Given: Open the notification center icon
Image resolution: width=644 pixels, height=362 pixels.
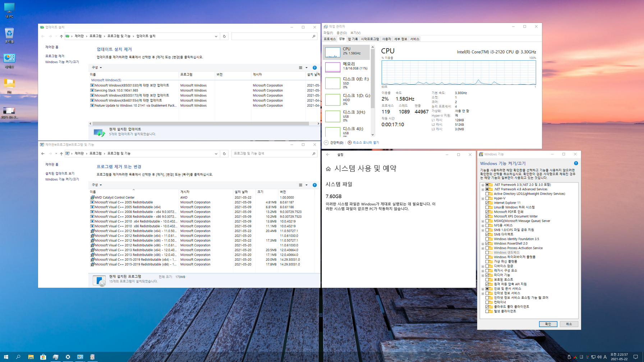Looking at the screenshot, I should pyautogui.click(x=635, y=357).
